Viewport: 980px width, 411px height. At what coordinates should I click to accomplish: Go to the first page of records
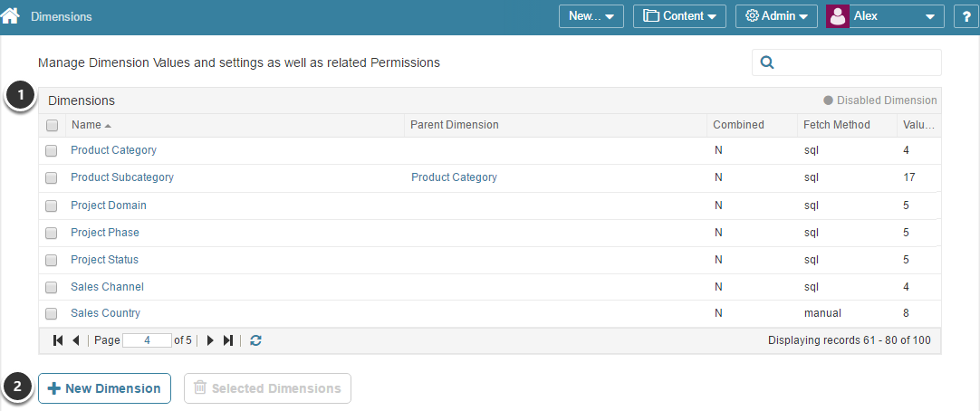pos(58,340)
